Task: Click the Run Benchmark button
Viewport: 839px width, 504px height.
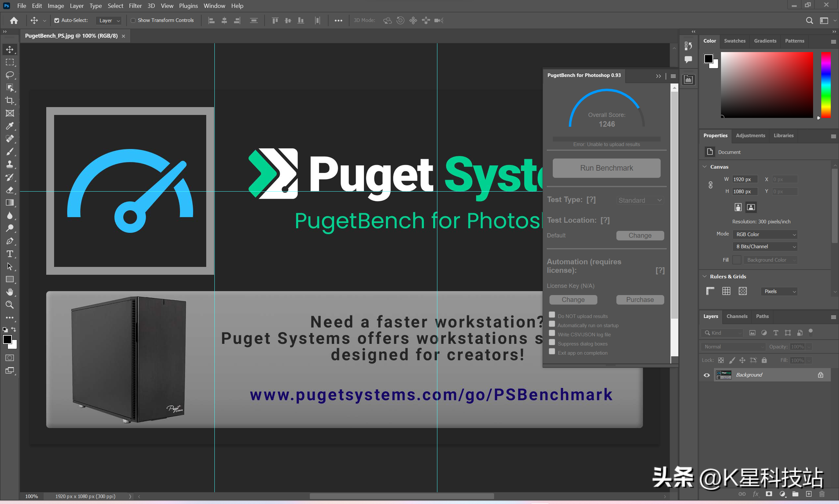Action: [607, 168]
